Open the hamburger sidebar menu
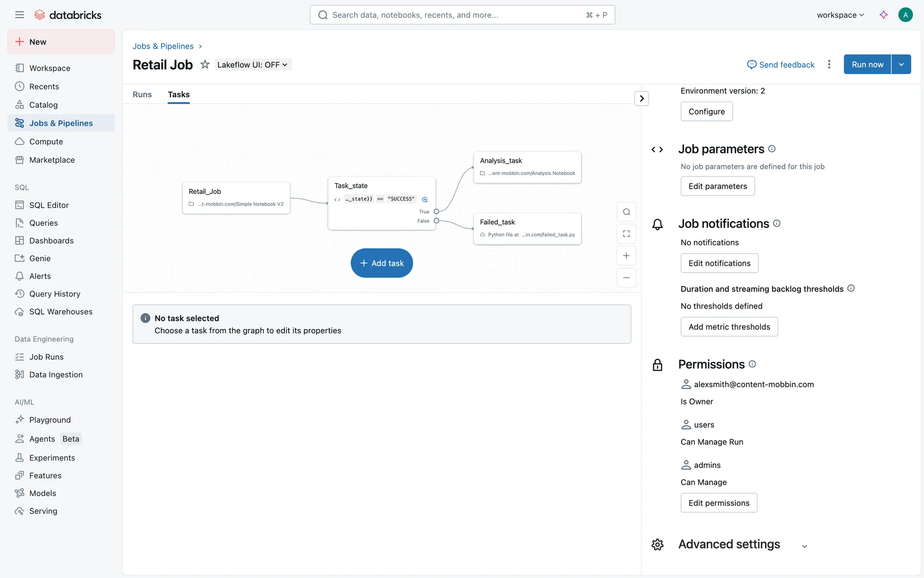The width and height of the screenshot is (924, 578). [x=19, y=15]
